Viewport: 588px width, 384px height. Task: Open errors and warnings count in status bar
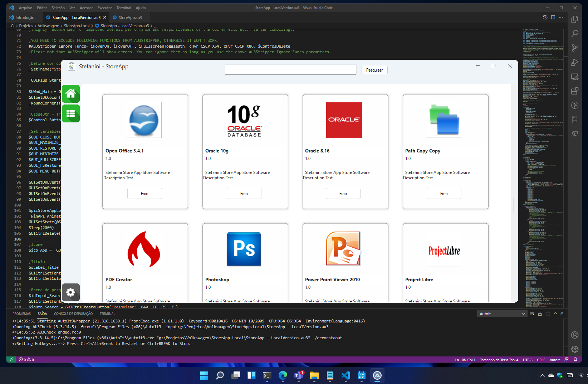point(26,360)
